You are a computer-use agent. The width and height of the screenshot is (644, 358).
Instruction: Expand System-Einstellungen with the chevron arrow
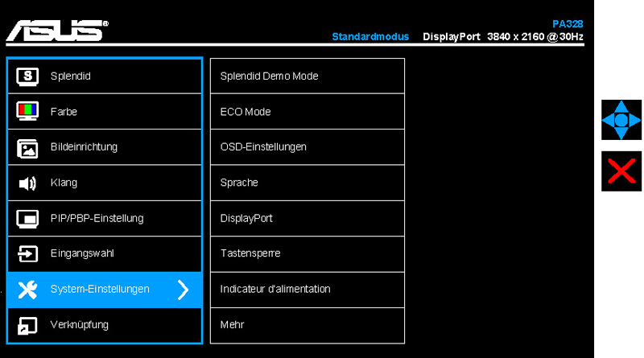point(184,290)
